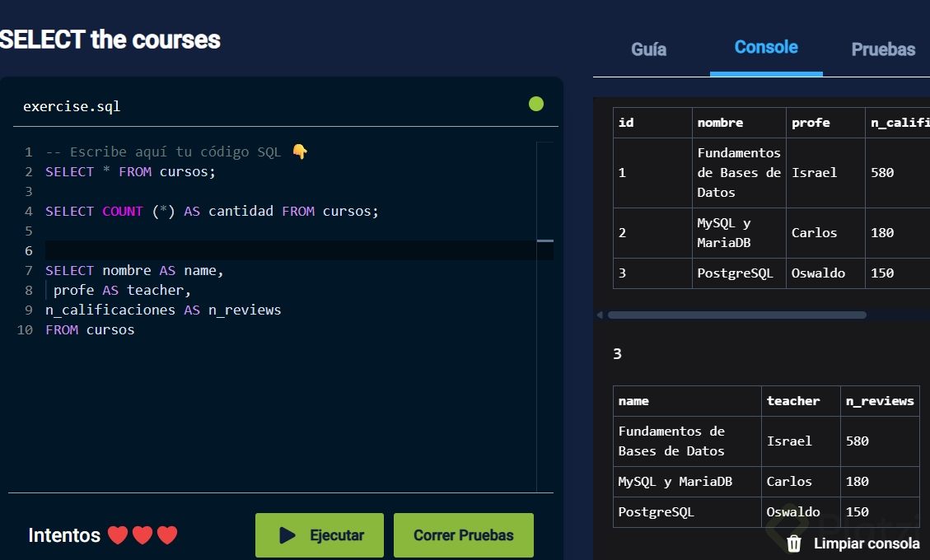Click the play icon on the Ejecutar button

[x=287, y=535]
